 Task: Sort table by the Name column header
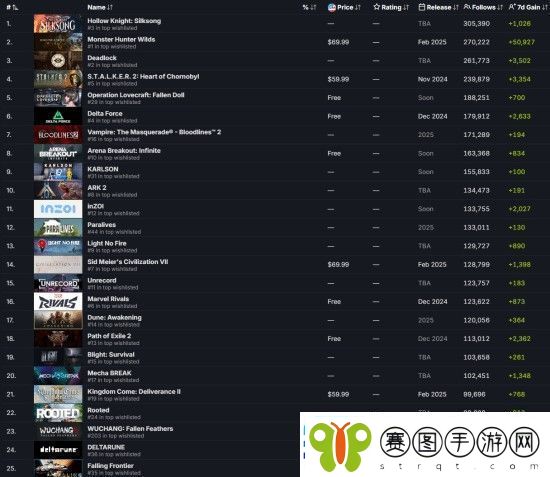[x=100, y=7]
